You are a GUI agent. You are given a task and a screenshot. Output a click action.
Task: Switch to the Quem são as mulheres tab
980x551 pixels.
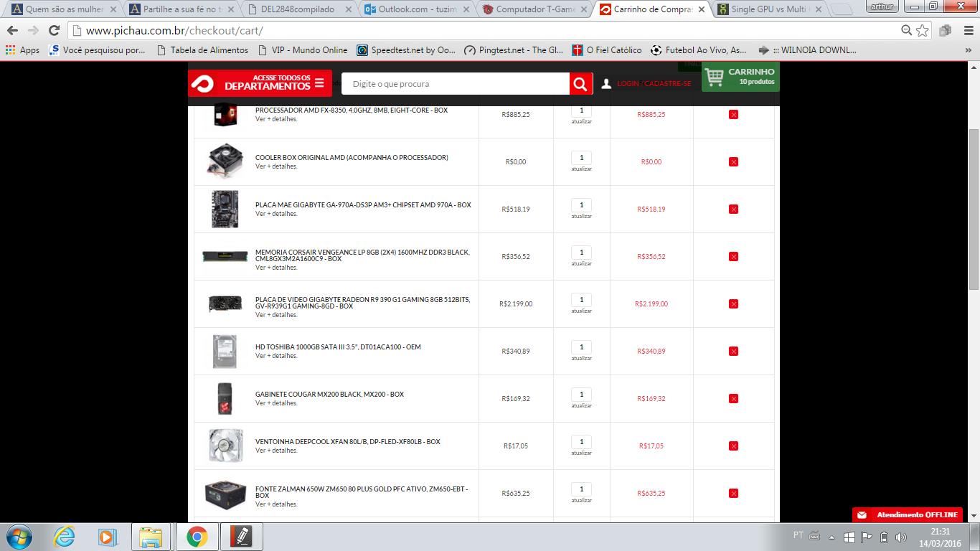[x=65, y=10]
